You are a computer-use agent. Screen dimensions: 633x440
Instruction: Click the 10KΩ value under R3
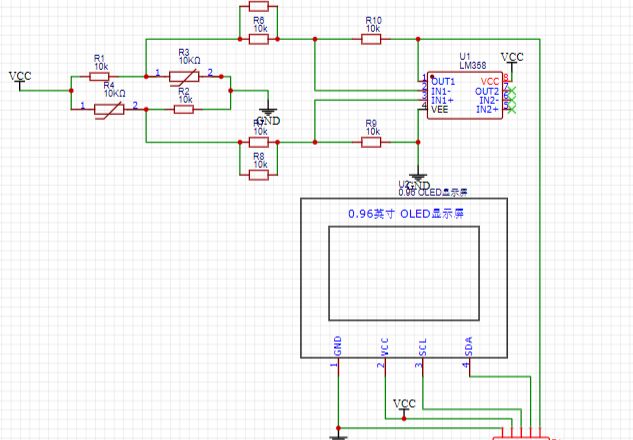pos(190,61)
